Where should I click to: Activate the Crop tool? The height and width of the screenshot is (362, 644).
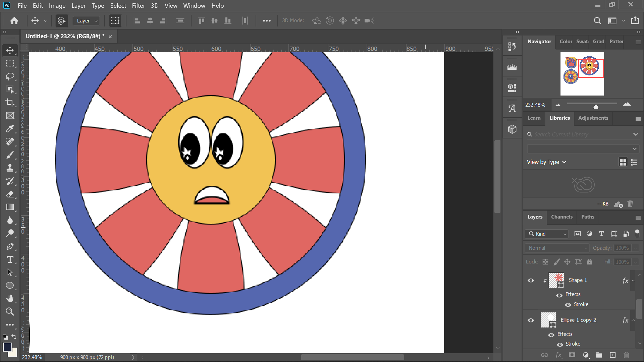tap(10, 103)
